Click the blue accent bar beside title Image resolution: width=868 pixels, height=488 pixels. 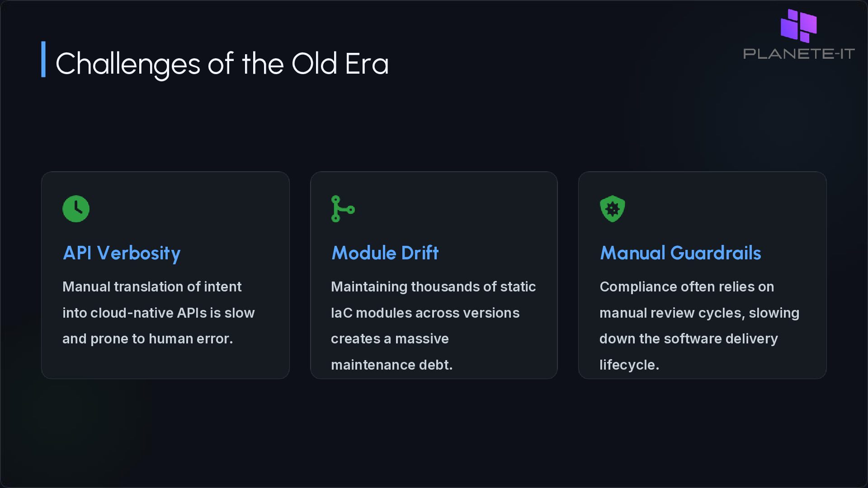[x=43, y=59]
